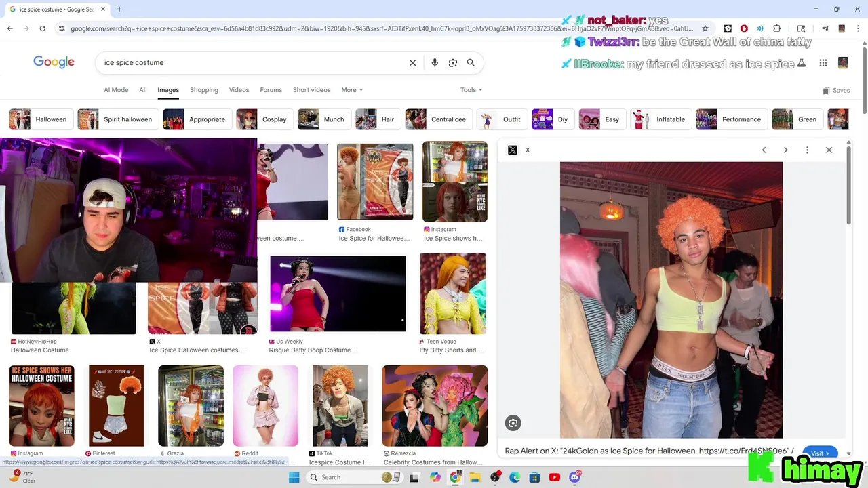
Task: Show next image in preview panel
Action: point(785,150)
